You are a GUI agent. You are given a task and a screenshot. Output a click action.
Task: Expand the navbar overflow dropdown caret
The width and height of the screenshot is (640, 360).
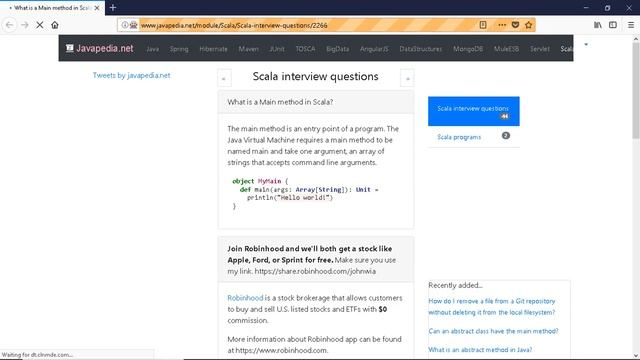click(x=586, y=44)
